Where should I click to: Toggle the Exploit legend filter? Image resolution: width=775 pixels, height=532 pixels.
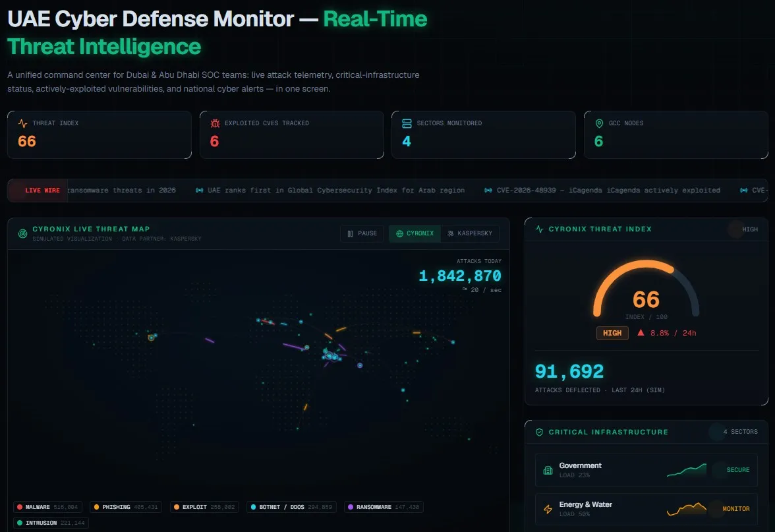tap(204, 507)
